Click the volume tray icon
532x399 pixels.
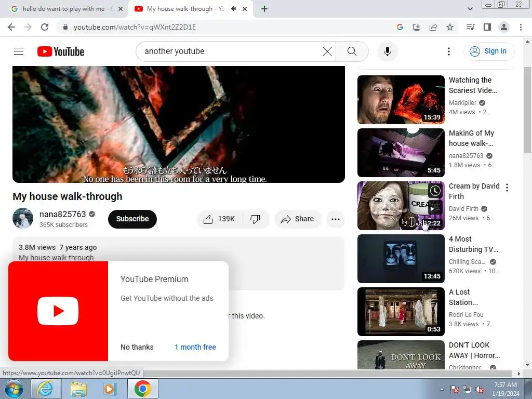click(x=480, y=390)
